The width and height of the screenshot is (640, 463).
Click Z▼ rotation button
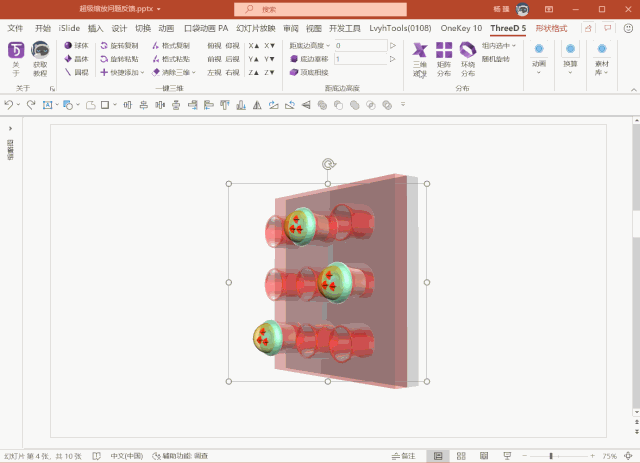pos(269,72)
